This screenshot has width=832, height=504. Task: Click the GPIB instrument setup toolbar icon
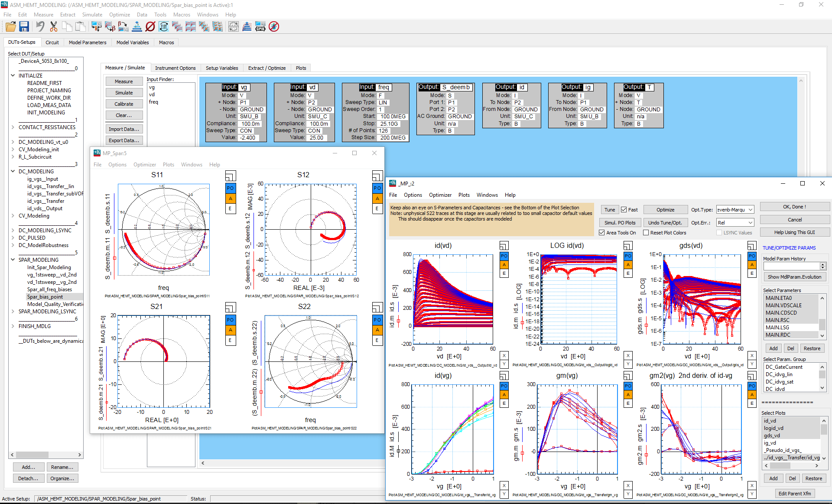[260, 26]
